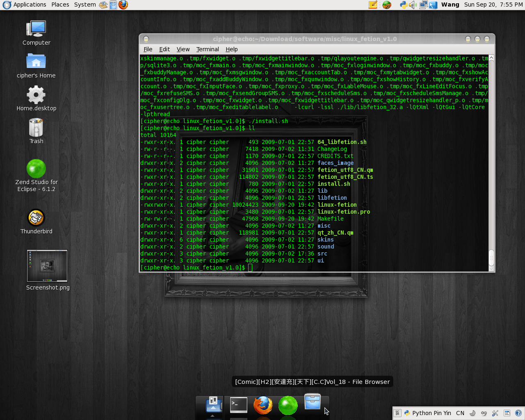Image resolution: width=525 pixels, height=420 pixels.
Task: Open the Trash on the desktop
Action: pyautogui.click(x=36, y=131)
